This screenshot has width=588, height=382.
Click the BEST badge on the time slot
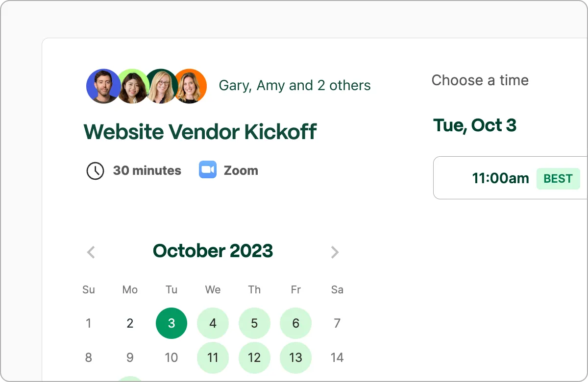(x=558, y=179)
